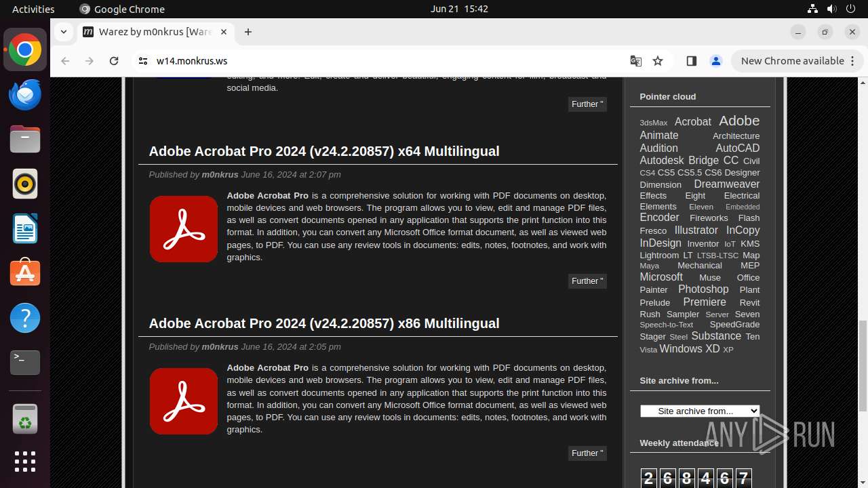Viewport: 868px width, 488px height.
Task: Open the Illustrator tag
Action: pos(696,230)
